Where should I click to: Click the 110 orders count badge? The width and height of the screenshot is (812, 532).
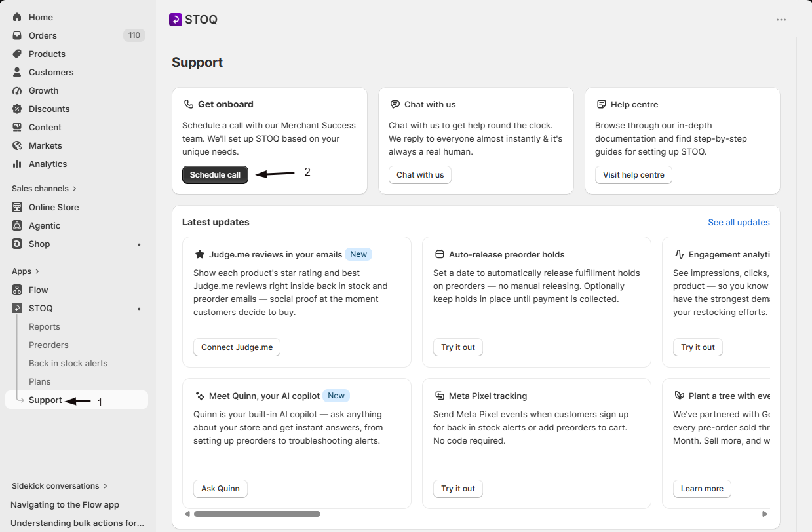134,35
